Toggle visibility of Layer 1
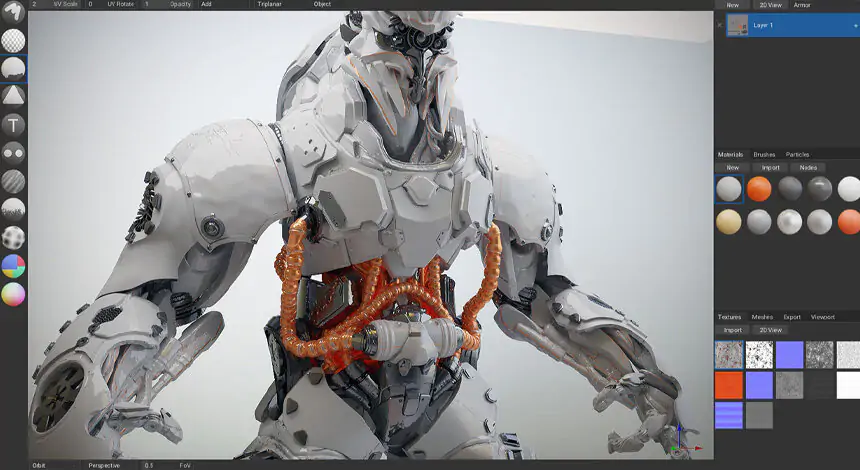This screenshot has width=860, height=470. coord(720,26)
